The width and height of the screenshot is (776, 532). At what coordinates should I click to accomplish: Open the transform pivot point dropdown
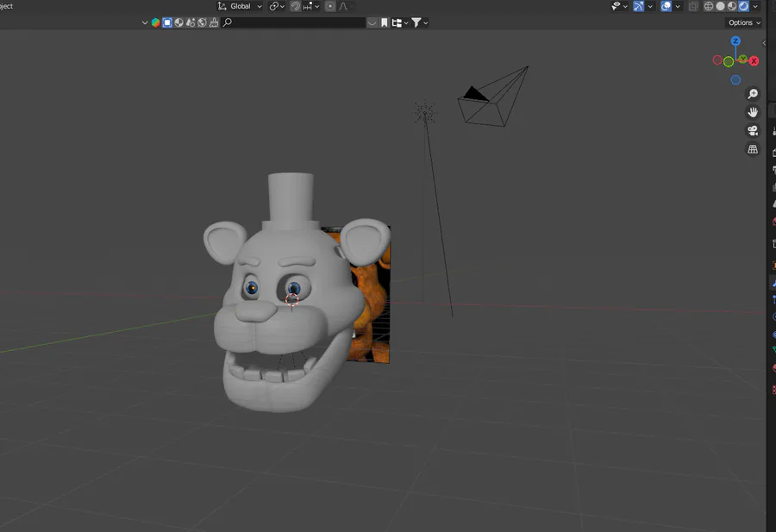click(277, 6)
